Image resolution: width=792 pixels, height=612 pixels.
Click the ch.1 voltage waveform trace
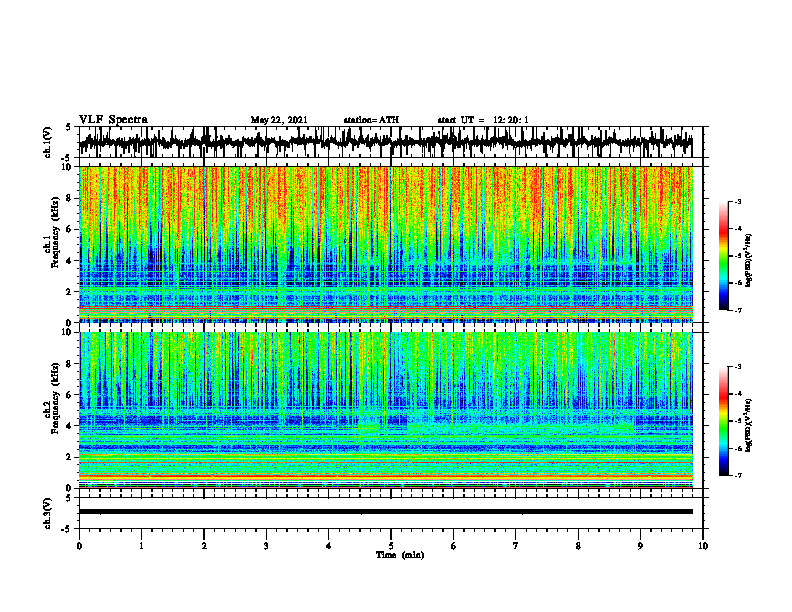pyautogui.click(x=386, y=142)
